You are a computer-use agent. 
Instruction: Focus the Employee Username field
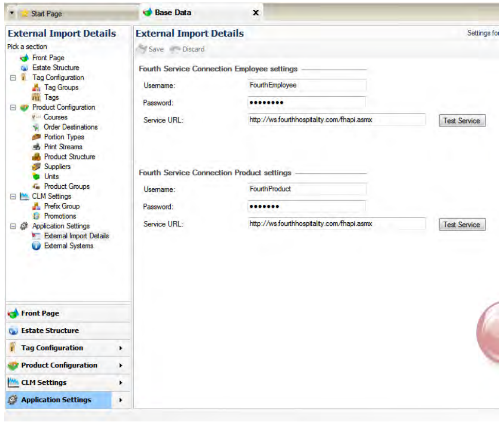click(307, 85)
